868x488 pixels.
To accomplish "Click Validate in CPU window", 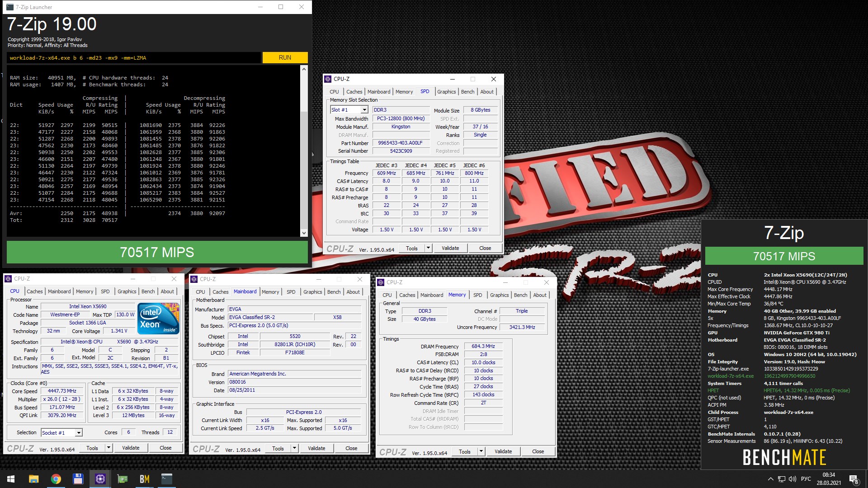I will point(131,448).
